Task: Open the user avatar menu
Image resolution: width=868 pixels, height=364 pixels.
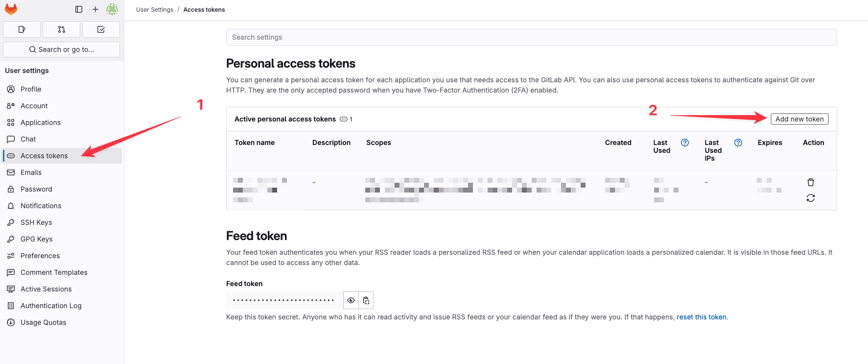Action: pyautogui.click(x=112, y=9)
